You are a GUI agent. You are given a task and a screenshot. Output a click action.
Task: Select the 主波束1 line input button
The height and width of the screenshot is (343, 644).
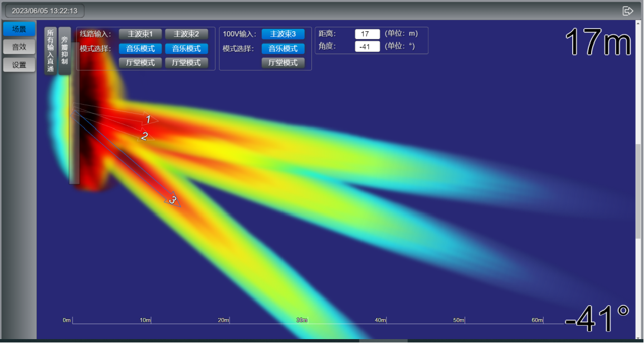[x=140, y=34]
